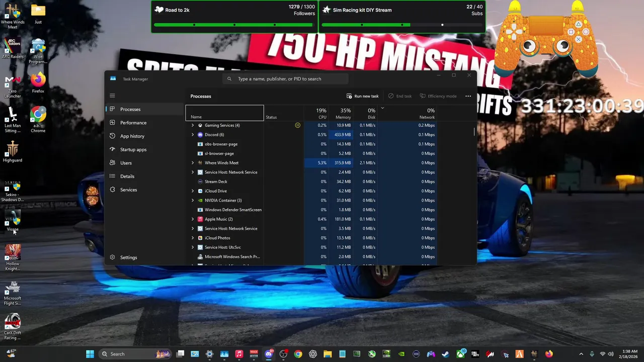The height and width of the screenshot is (362, 644).
Task: Open Google Chrome from the taskbar
Action: point(298,354)
